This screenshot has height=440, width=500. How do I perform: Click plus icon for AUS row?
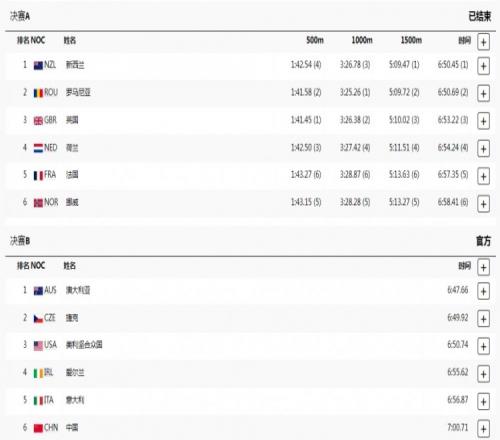coord(483,292)
